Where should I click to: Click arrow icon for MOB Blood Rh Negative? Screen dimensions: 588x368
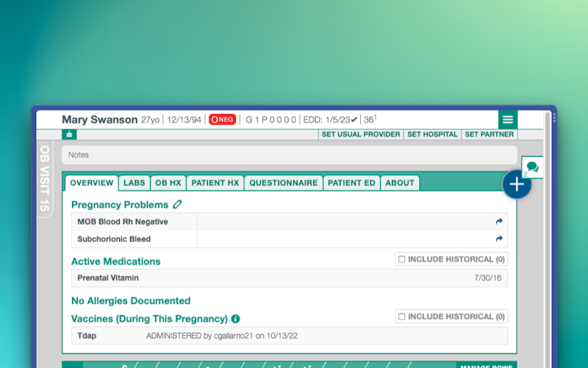(x=499, y=222)
